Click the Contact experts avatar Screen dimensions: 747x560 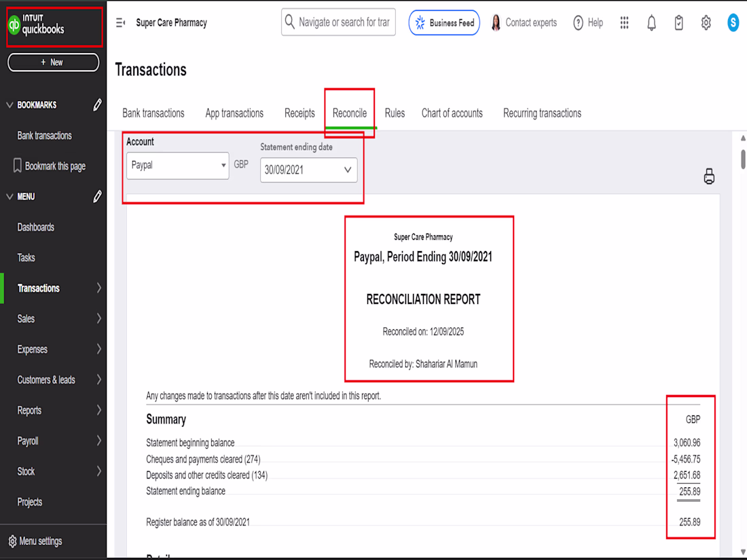point(496,22)
